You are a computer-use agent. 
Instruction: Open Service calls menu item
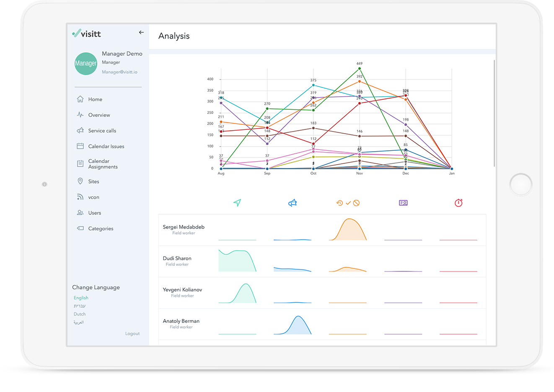pyautogui.click(x=102, y=131)
